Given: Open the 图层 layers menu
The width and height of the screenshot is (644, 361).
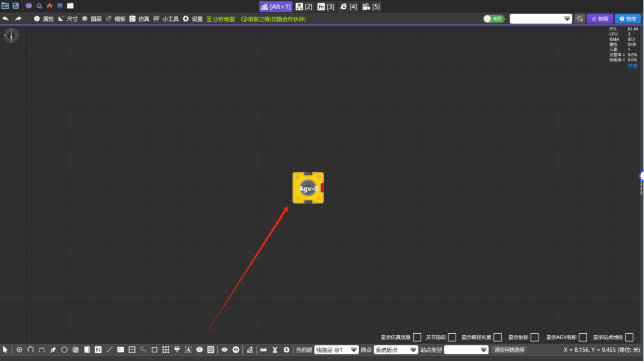Looking at the screenshot, I should [x=92, y=19].
